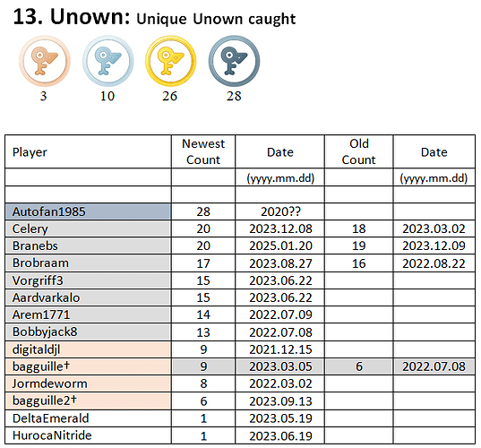Click the bronze Unown medal icon
481x448 pixels.
(x=45, y=61)
